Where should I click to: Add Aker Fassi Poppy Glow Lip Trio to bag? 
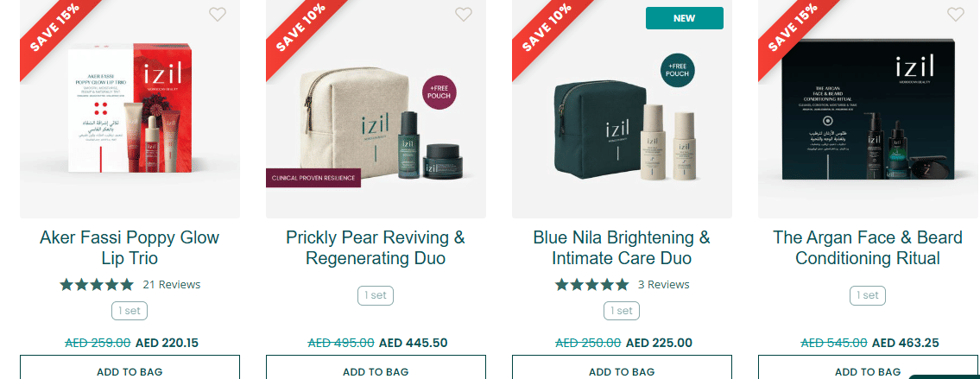tap(130, 370)
